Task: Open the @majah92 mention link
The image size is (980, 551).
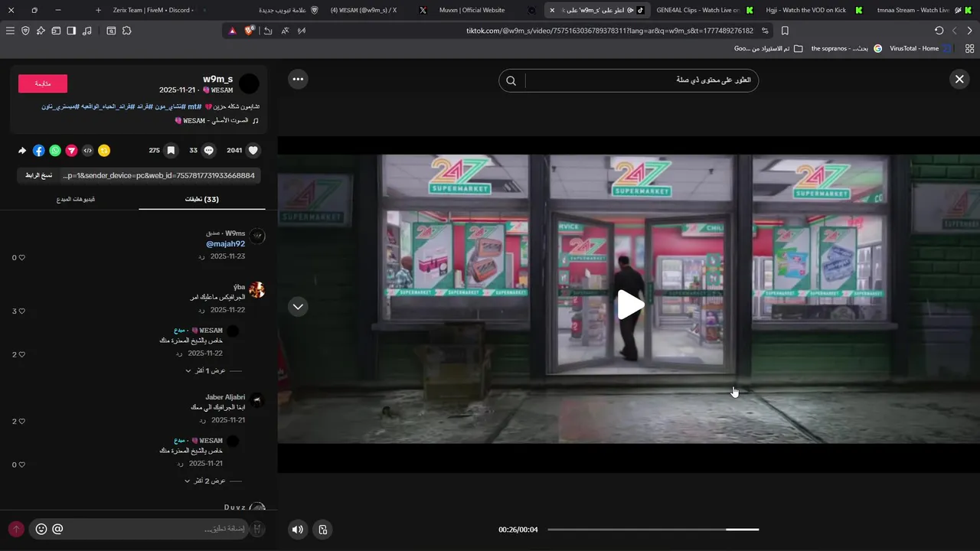Action: [x=225, y=244]
